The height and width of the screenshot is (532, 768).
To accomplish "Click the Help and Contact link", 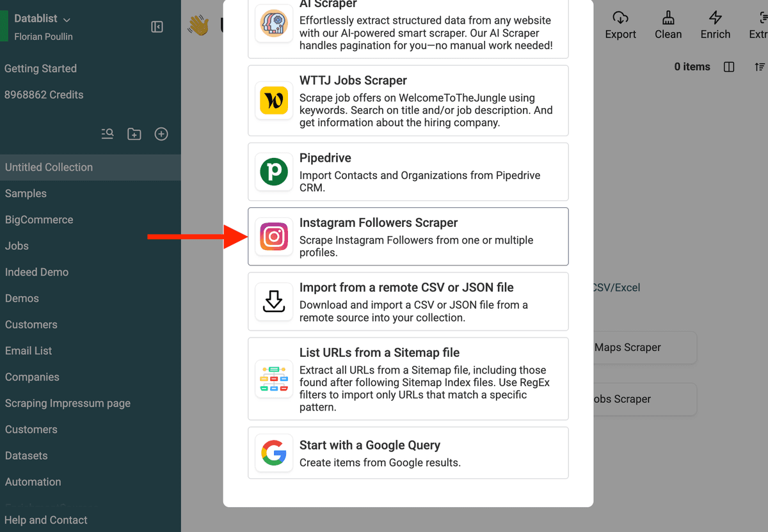I will 45,520.
